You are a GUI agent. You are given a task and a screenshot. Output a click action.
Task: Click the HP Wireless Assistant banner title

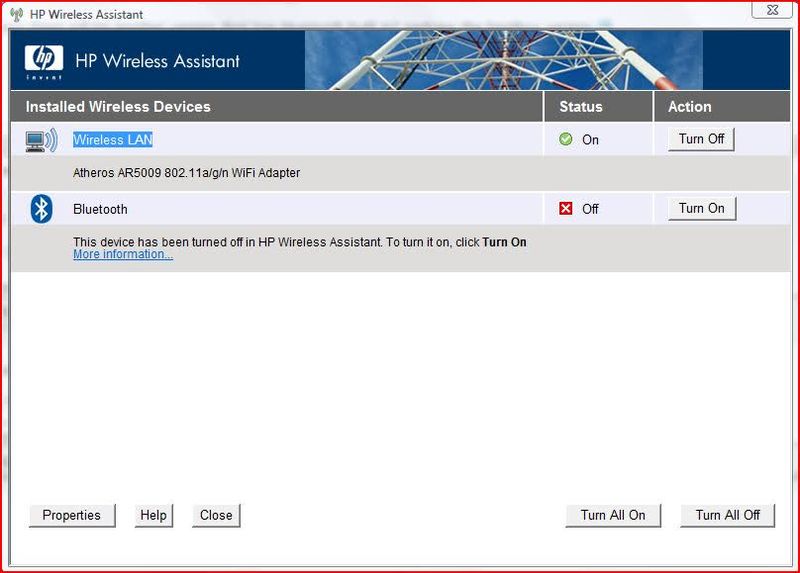point(157,61)
